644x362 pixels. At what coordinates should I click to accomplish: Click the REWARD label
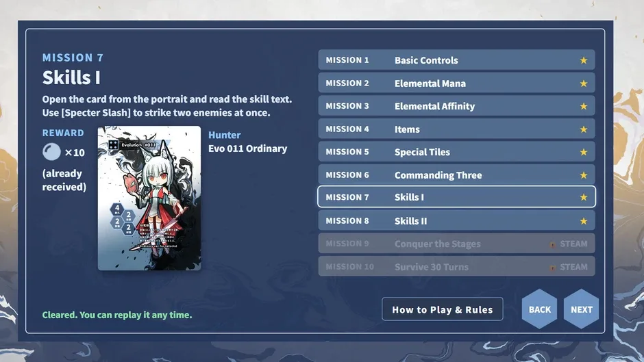(63, 133)
